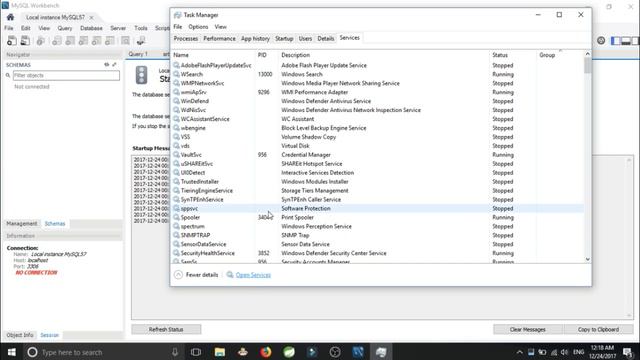Viewport: 640px width, 360px height.
Task: Open the Workbench Tools menu
Action: pyautogui.click(x=140, y=28)
